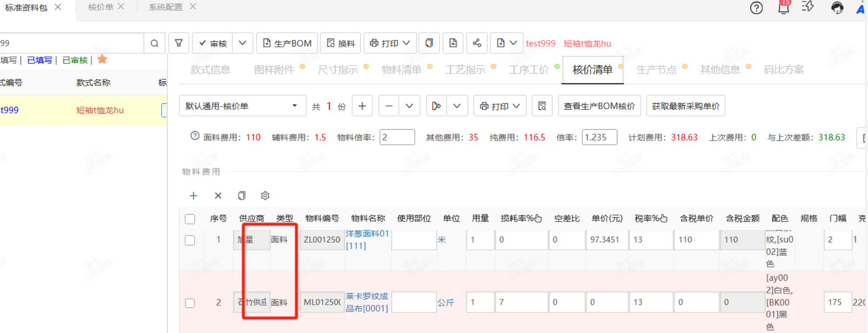
Task: Switch to the 物料清单 tab
Action: 401,70
